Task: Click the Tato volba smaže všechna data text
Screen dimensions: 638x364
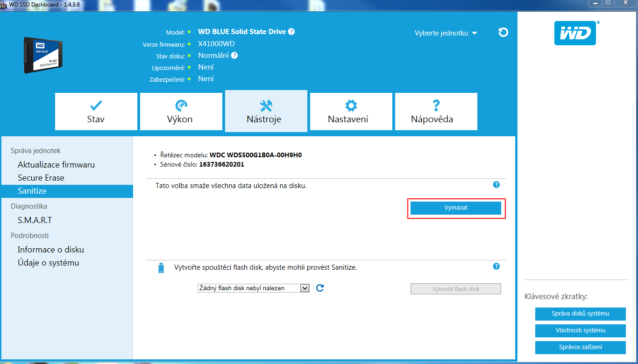Action: click(x=231, y=186)
